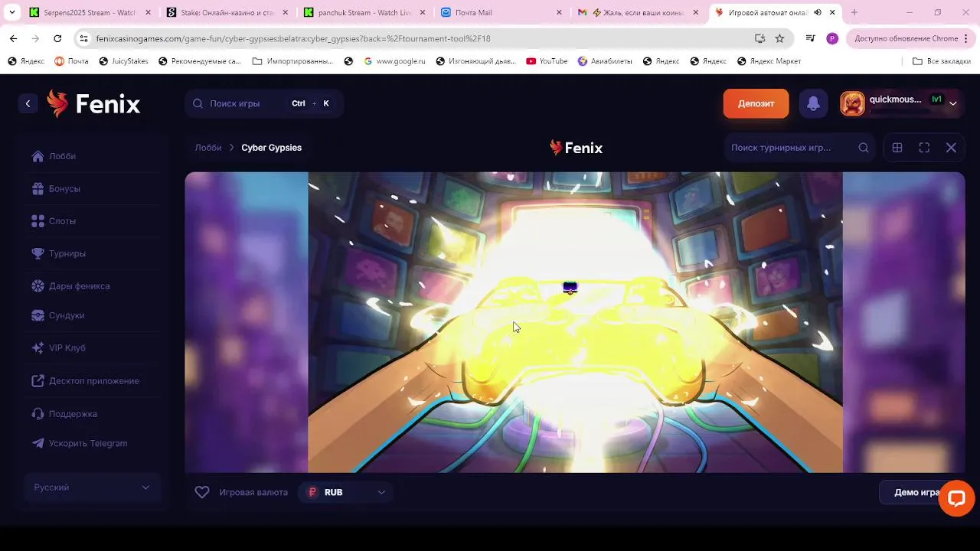Reload the page
The width and height of the screenshot is (980, 551).
coord(57,38)
